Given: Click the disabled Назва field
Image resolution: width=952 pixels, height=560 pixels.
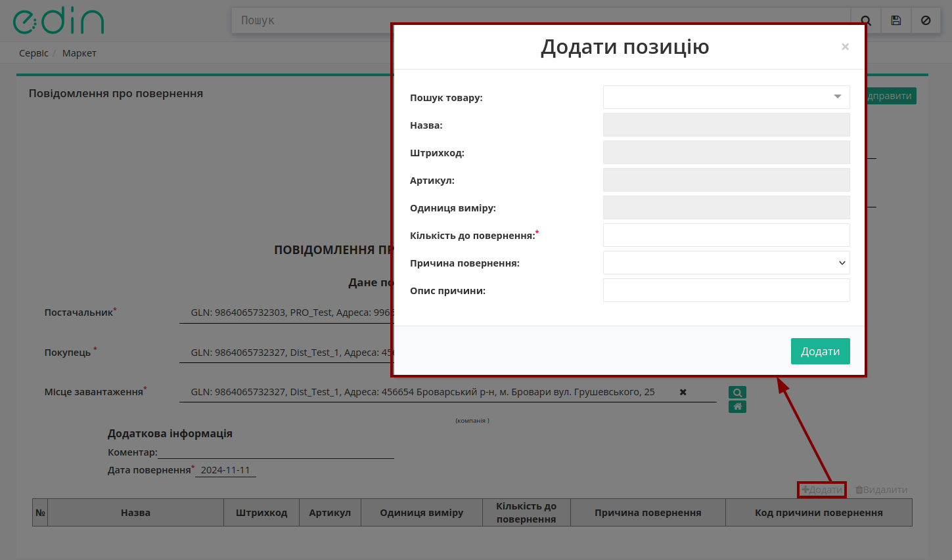Looking at the screenshot, I should point(726,125).
